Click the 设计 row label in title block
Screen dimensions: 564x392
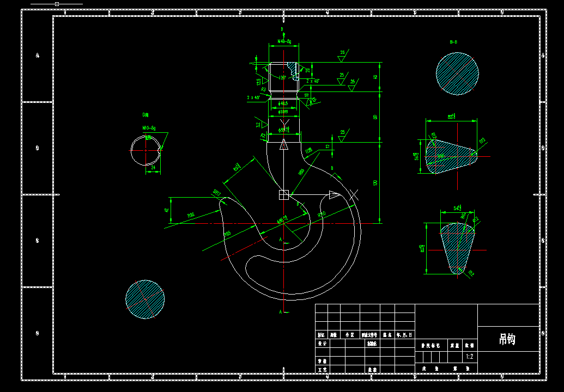point(321,343)
